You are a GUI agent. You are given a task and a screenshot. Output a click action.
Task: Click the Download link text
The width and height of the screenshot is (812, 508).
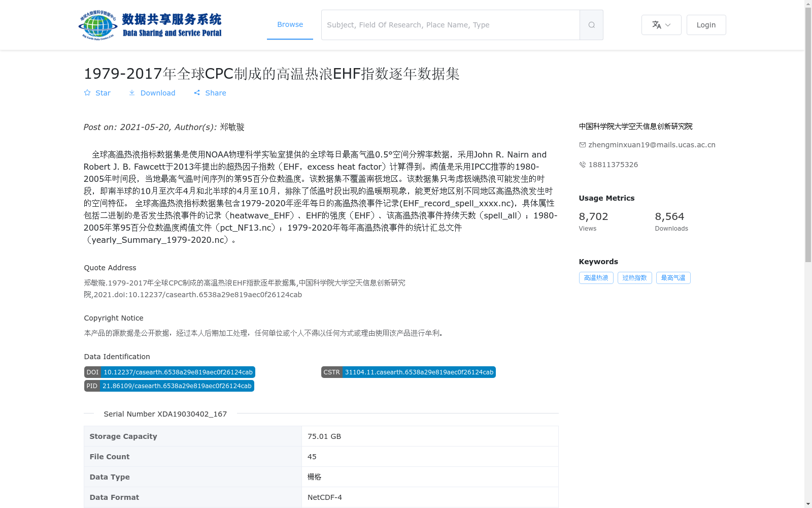[x=158, y=93]
